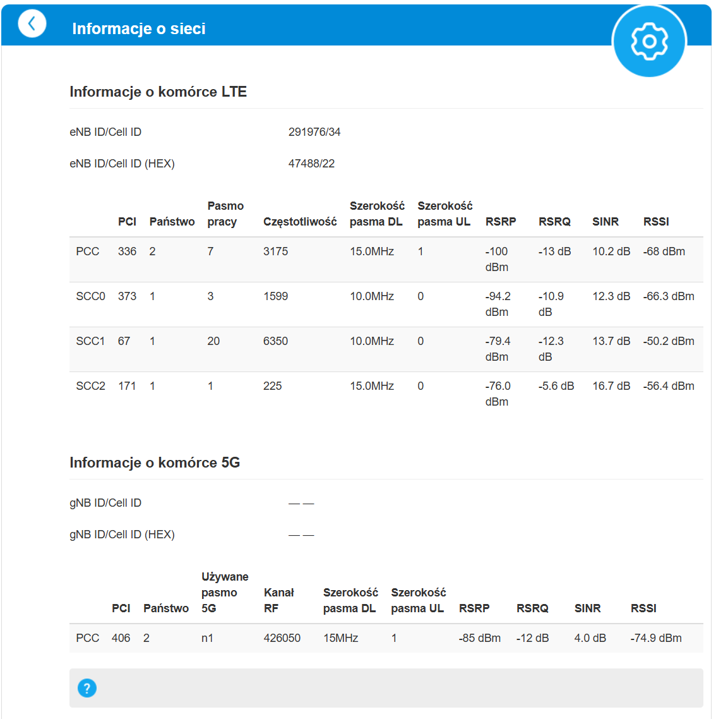Select the RSRQ value -13 dB
The height and width of the screenshot is (719, 728).
[554, 251]
